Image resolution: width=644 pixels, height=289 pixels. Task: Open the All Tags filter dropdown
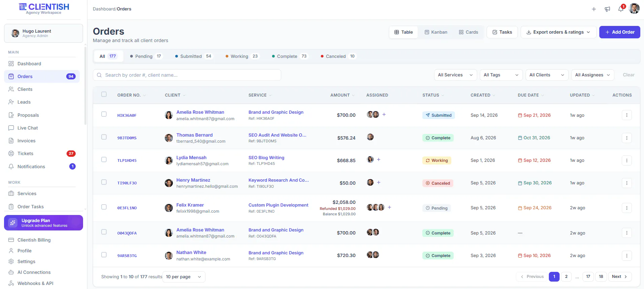(501, 75)
